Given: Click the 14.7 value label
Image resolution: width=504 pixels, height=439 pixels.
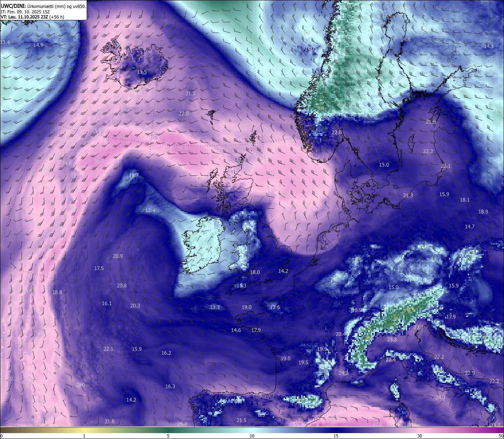Looking at the screenshot, I should pyautogui.click(x=470, y=226).
